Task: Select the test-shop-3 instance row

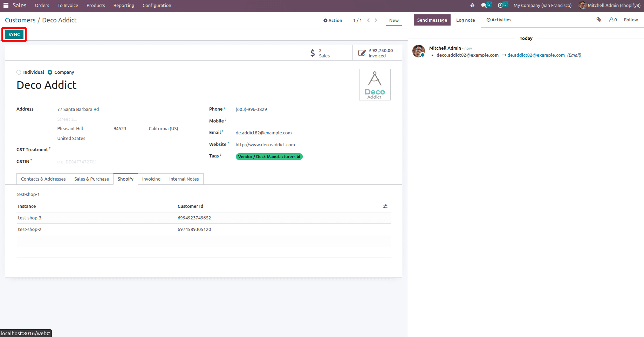Action: [204, 218]
